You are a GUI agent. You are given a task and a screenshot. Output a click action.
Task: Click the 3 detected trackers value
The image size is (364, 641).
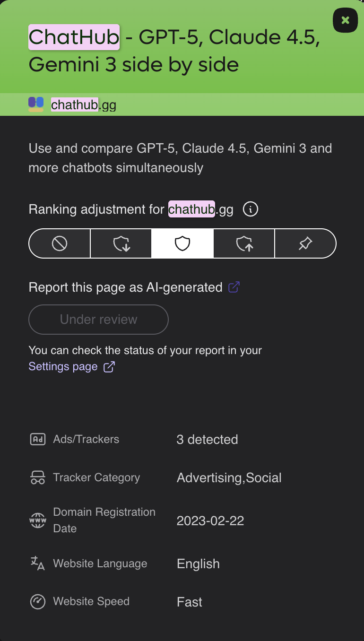pos(207,440)
